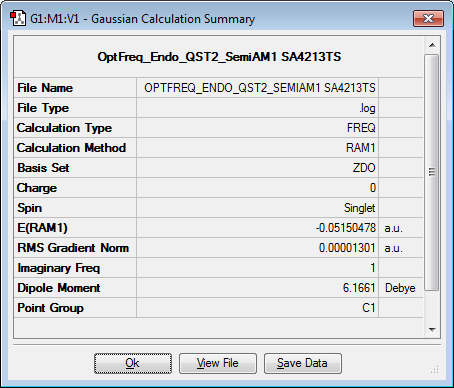Click the resize grip at dialog corner
This screenshot has height=388, width=454.
(435, 369)
